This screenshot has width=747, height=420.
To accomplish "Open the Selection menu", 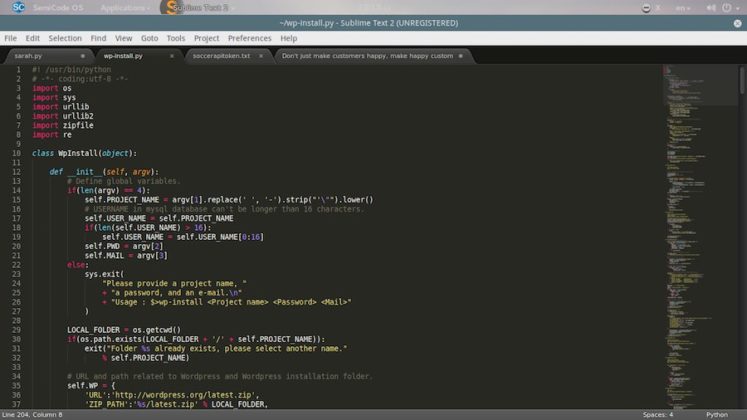I will pyautogui.click(x=65, y=38).
